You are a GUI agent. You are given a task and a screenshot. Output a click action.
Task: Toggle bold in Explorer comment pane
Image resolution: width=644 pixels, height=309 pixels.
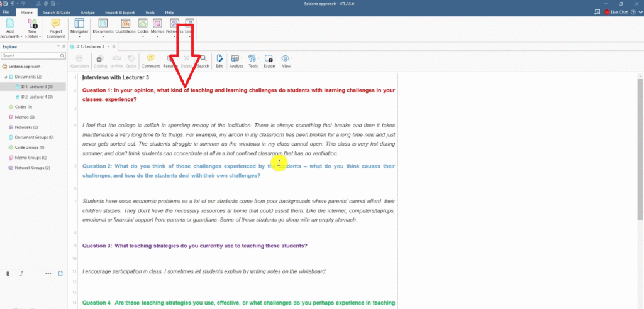[x=8, y=274]
